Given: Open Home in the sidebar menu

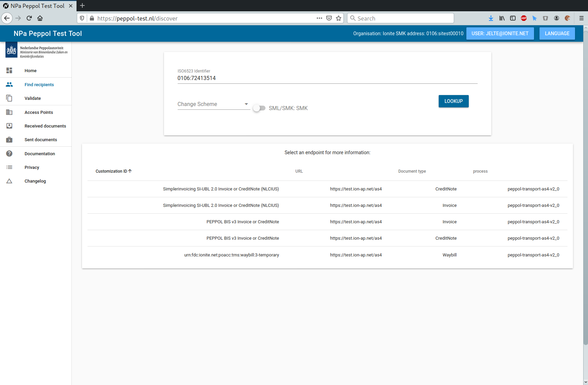Looking at the screenshot, I should 36,70.
